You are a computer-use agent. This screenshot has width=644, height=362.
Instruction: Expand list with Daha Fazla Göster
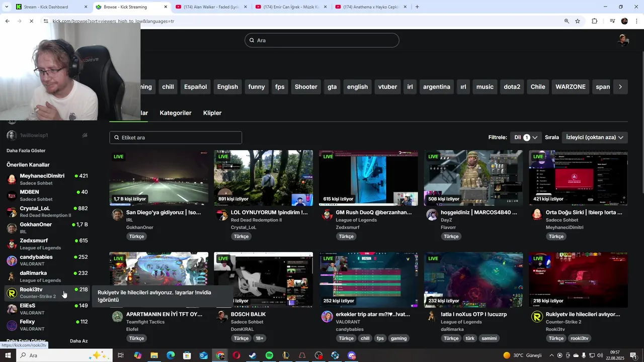(x=26, y=150)
